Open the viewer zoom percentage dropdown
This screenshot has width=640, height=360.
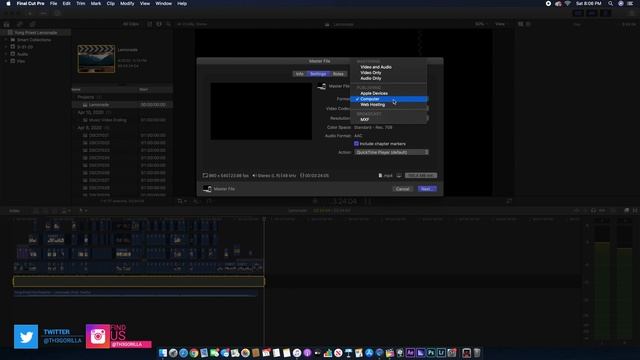pos(480,24)
